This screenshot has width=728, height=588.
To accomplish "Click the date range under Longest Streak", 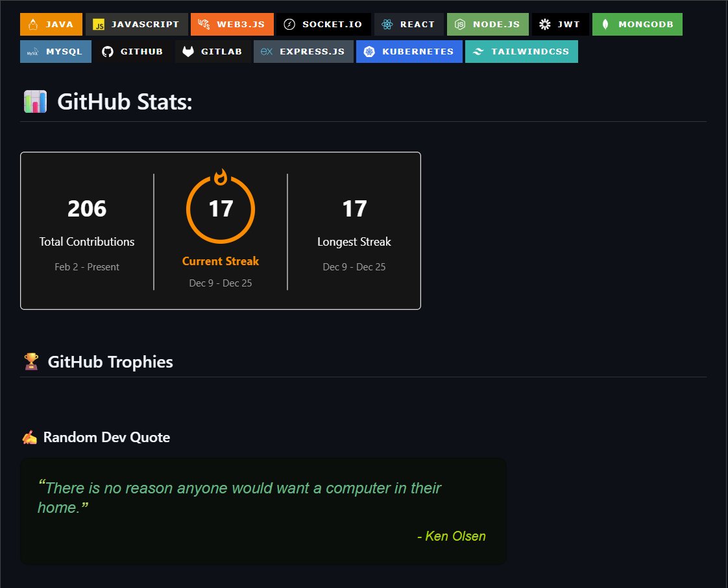I will [354, 266].
